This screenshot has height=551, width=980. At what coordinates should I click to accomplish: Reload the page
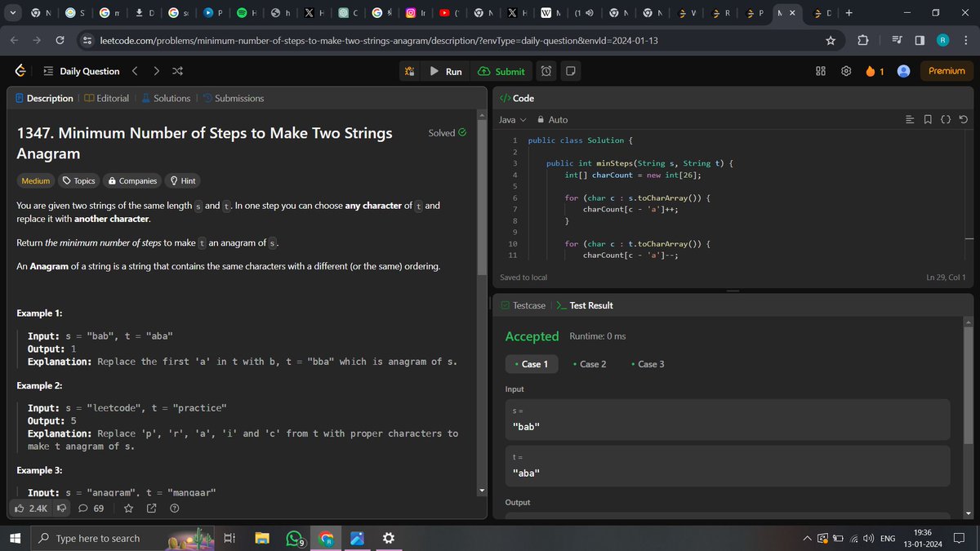60,40
